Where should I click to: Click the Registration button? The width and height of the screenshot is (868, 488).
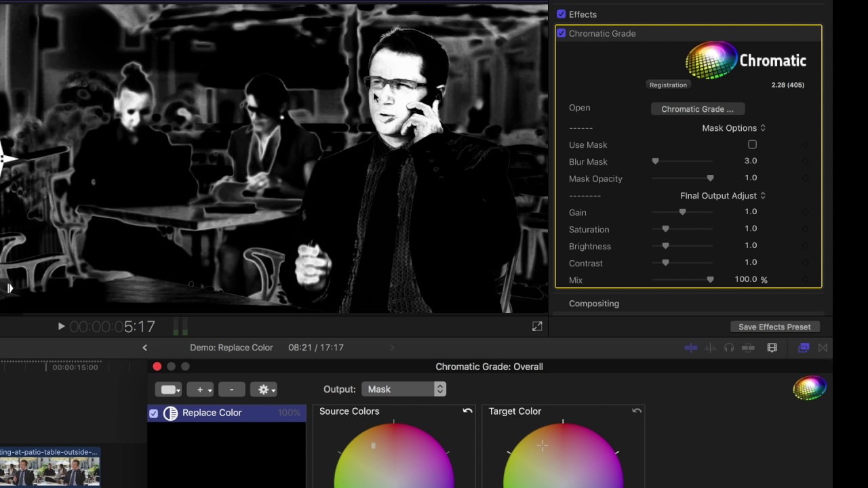point(668,85)
